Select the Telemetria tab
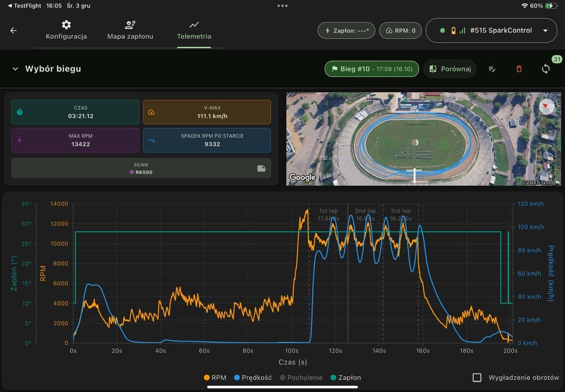This screenshot has height=392, width=565. pyautogui.click(x=194, y=31)
